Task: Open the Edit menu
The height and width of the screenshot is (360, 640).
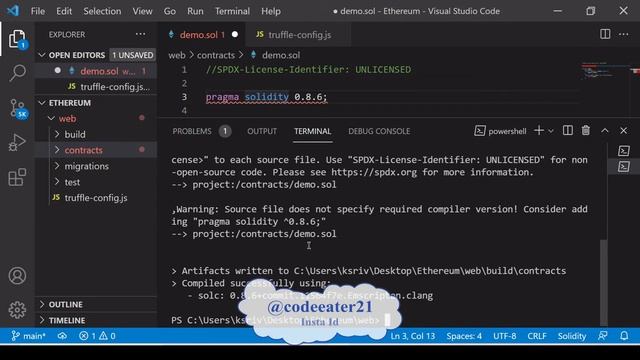Action: pos(64,11)
